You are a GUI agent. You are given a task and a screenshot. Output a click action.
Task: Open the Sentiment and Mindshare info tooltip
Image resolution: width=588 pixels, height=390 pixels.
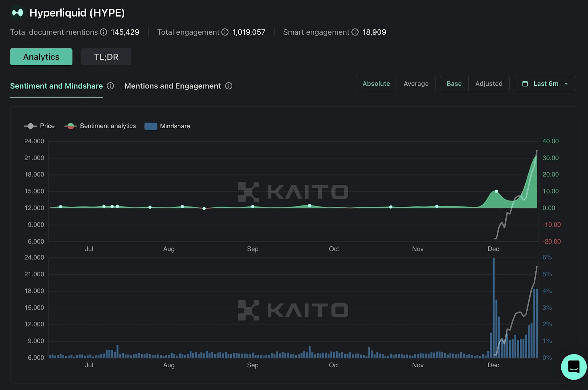click(x=110, y=86)
